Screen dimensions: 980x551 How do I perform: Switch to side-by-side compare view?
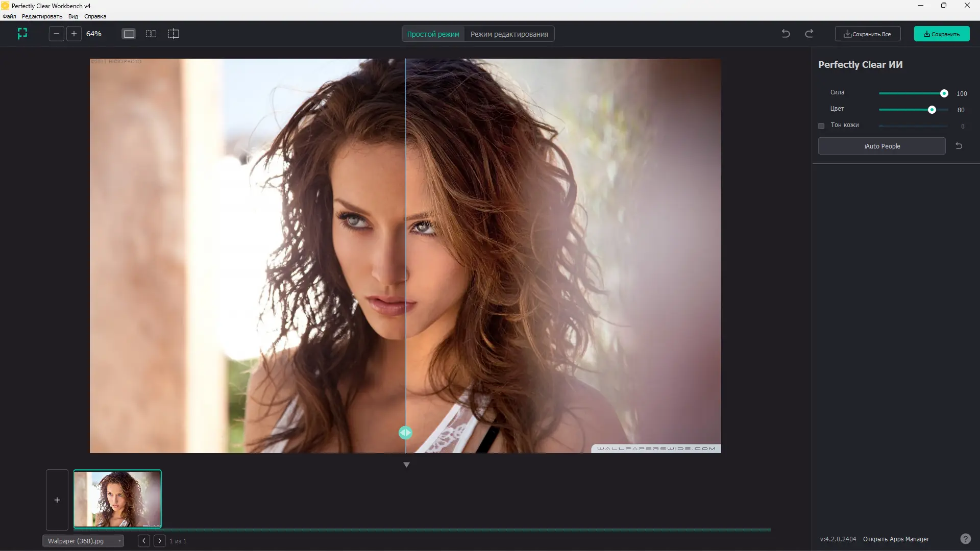pos(151,34)
